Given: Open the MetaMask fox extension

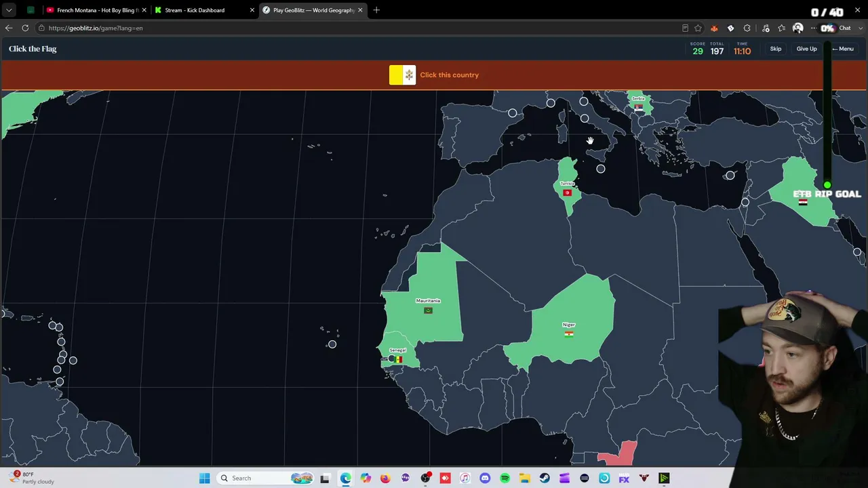Looking at the screenshot, I should point(714,28).
